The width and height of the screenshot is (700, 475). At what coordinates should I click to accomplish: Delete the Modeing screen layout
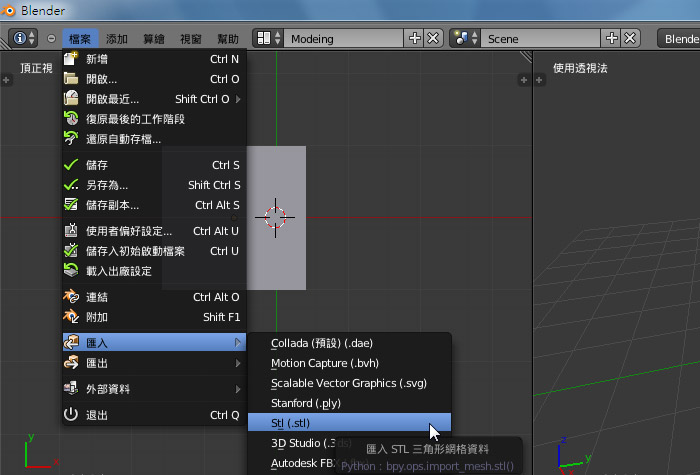click(x=433, y=38)
